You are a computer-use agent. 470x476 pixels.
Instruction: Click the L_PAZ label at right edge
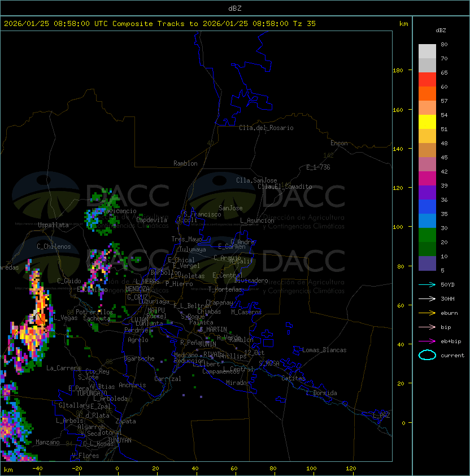(381, 416)
